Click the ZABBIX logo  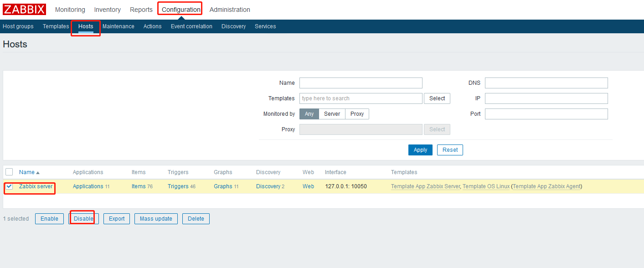(25, 10)
